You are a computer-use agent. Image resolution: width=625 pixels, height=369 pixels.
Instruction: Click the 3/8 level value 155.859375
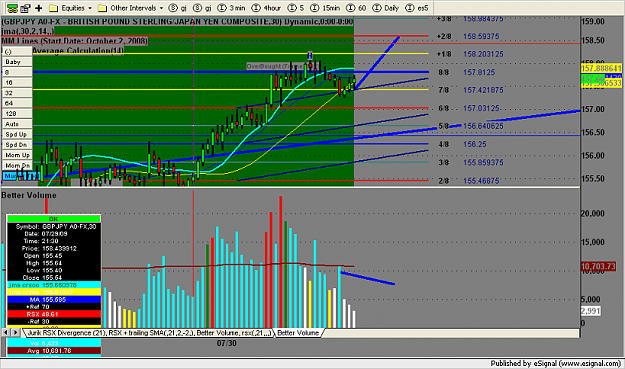(x=483, y=163)
